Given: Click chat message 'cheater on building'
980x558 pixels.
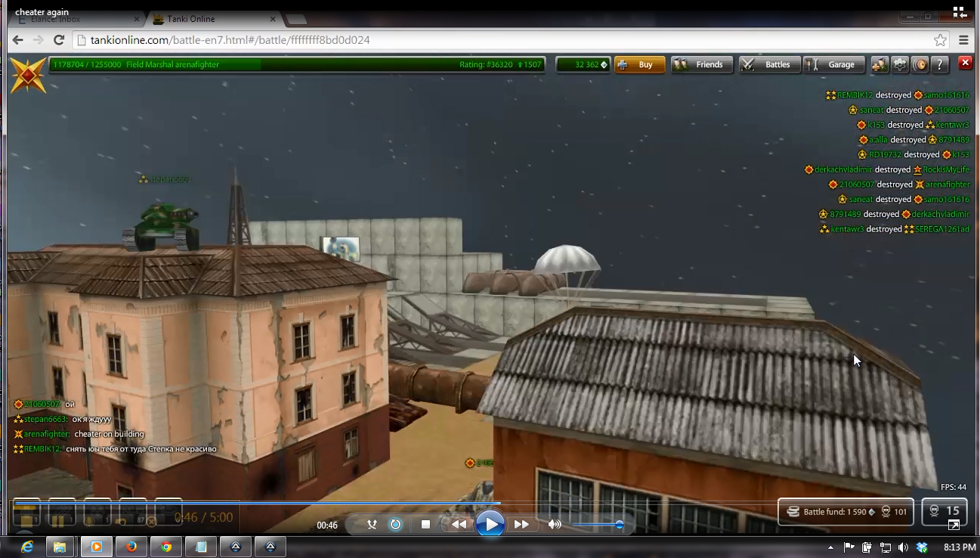Looking at the screenshot, I should 109,434.
